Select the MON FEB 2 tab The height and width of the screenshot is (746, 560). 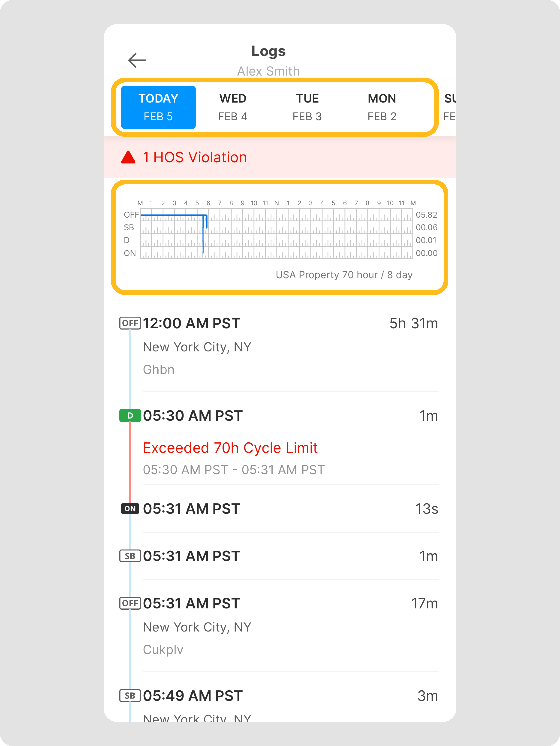382,107
